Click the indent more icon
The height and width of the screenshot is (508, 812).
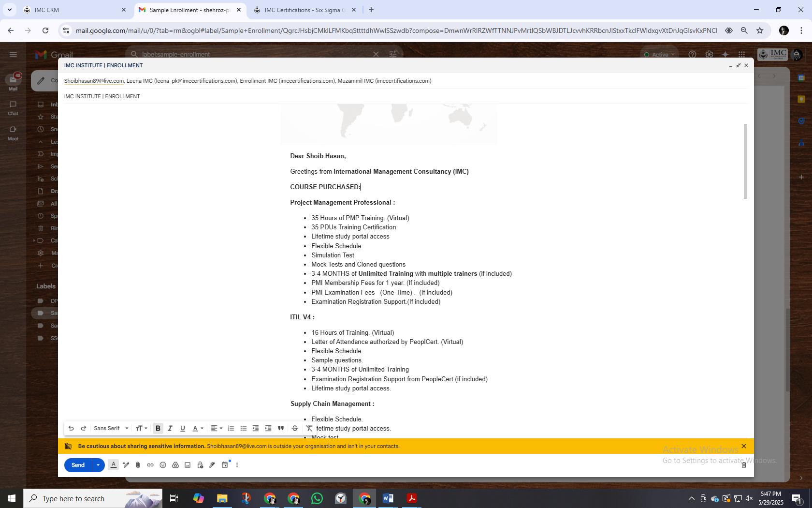pos(268,428)
